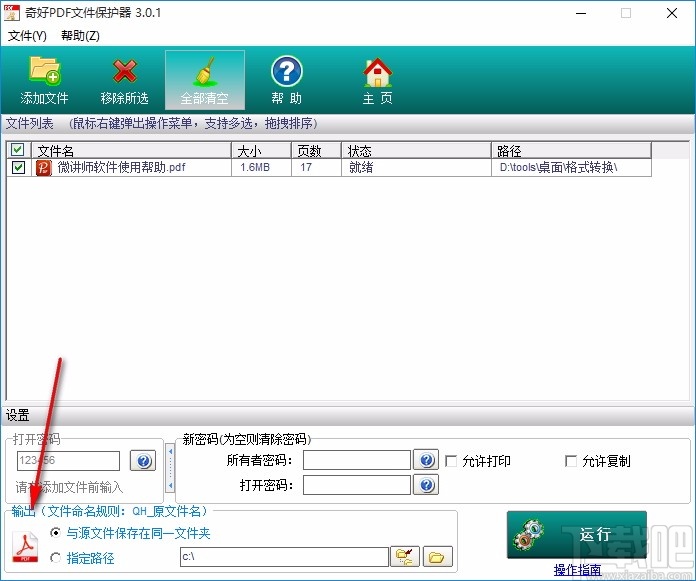Click the 运行 (Run) button
The image size is (696, 581).
(x=577, y=534)
